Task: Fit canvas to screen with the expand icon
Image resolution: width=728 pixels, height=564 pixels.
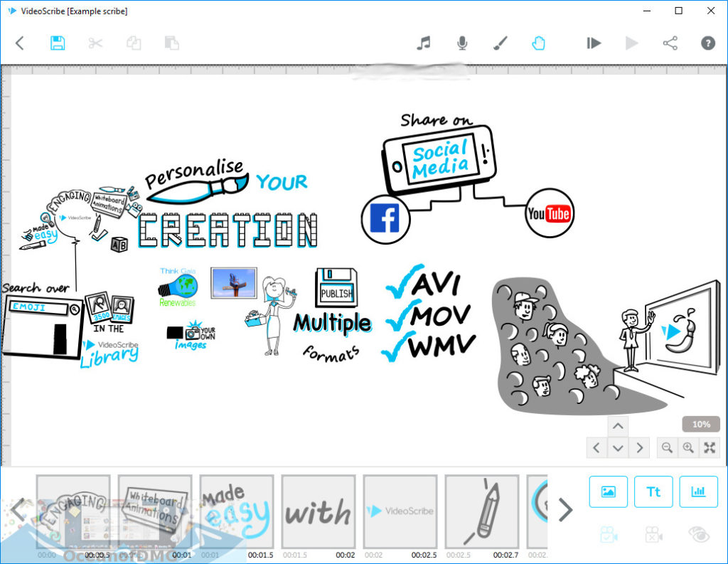Action: click(710, 448)
